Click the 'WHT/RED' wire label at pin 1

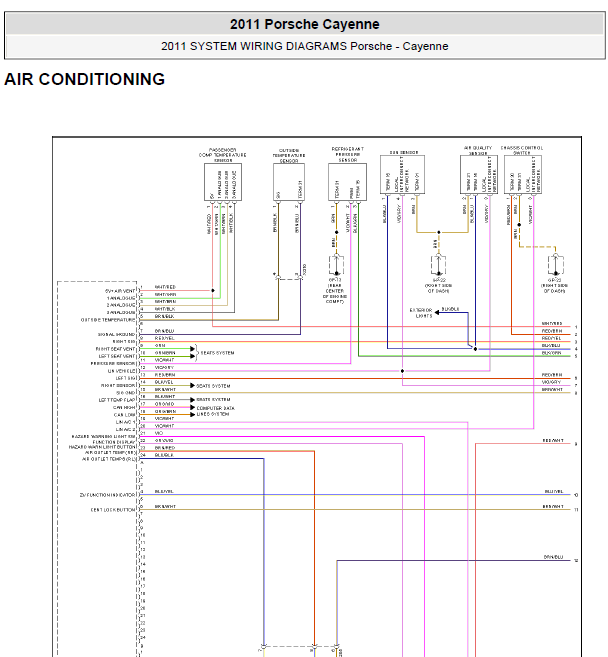165,287
